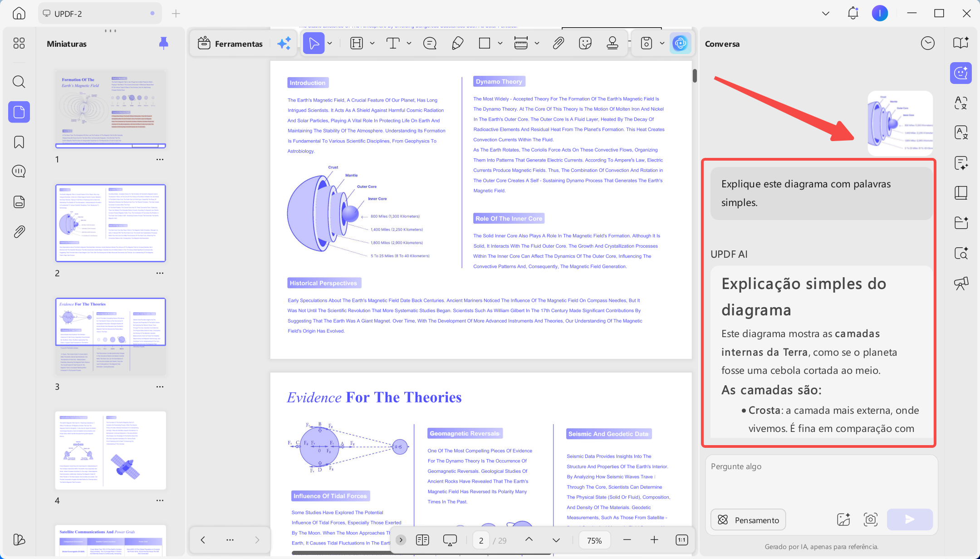Click the document vertical scrollbar thumb
The height and width of the screenshot is (559, 980).
click(x=695, y=76)
